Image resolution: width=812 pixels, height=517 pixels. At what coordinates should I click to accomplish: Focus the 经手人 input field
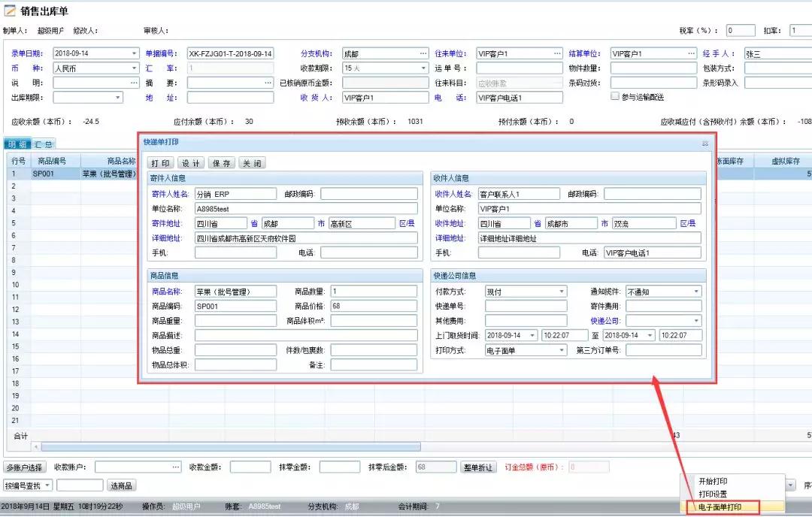[x=778, y=53]
